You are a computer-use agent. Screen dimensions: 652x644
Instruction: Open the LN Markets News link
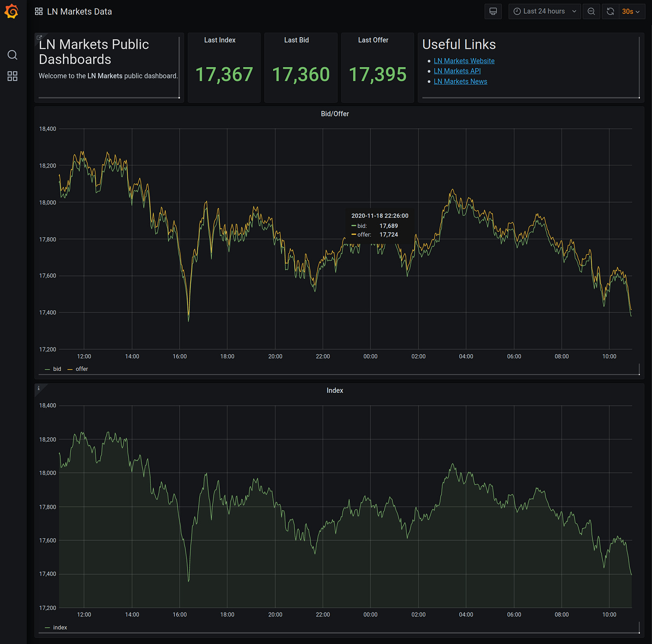coord(460,82)
